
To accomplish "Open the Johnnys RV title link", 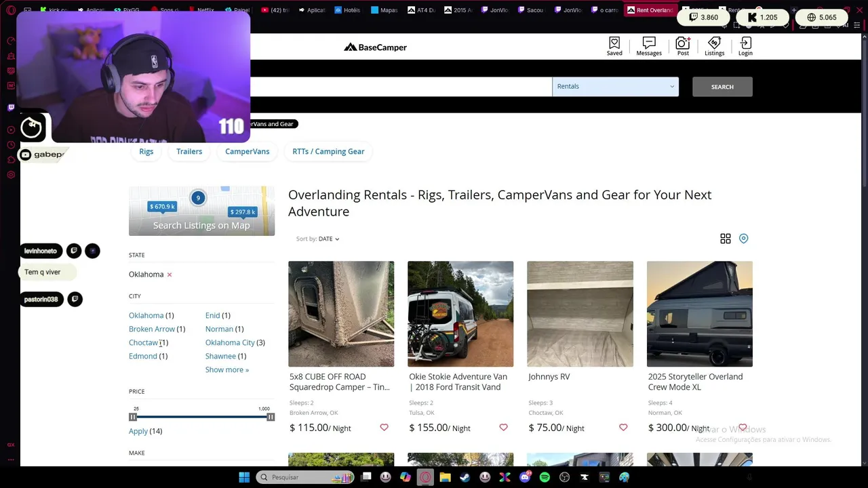I will point(549,376).
